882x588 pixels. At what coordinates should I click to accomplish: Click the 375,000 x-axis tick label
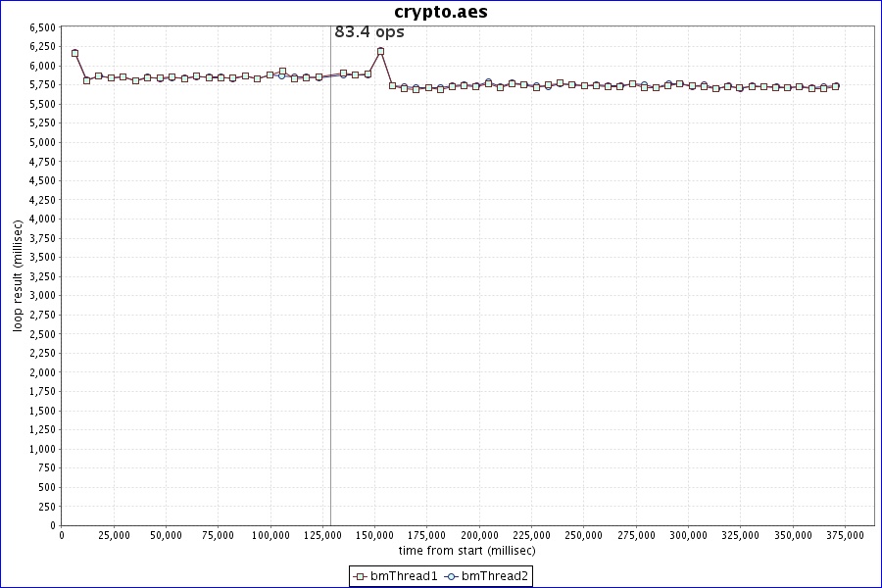845,535
